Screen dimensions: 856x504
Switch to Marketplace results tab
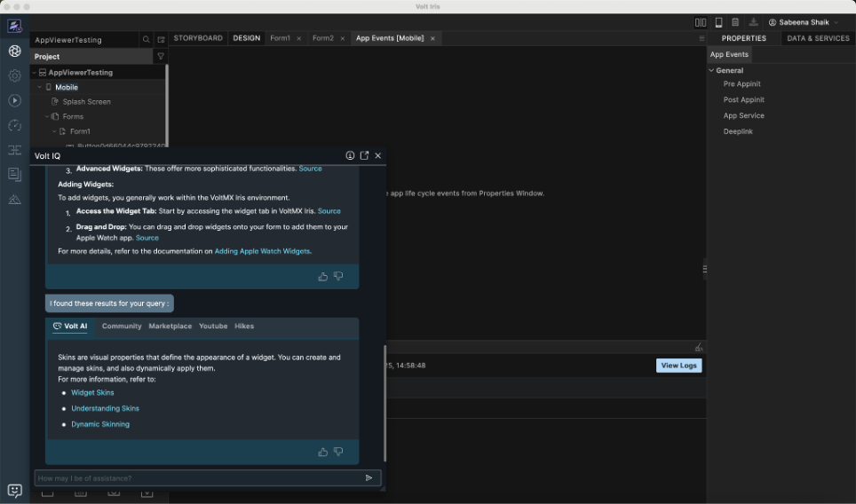tap(170, 327)
